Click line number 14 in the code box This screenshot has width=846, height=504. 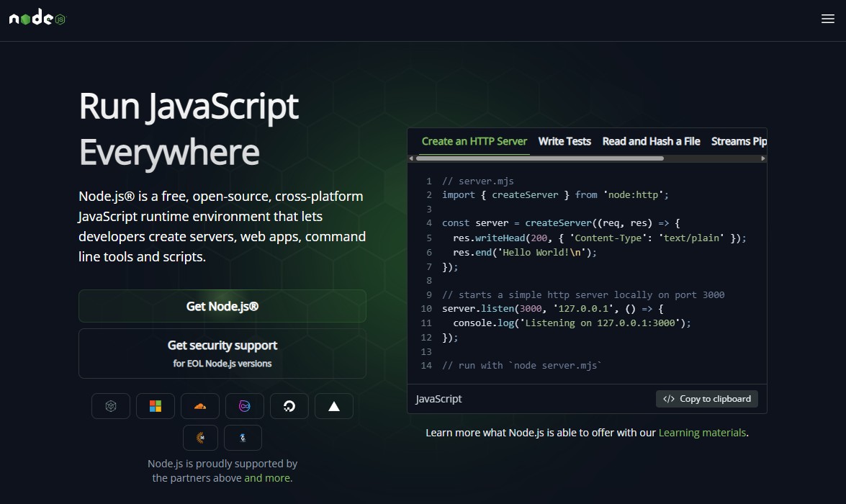(x=426, y=365)
